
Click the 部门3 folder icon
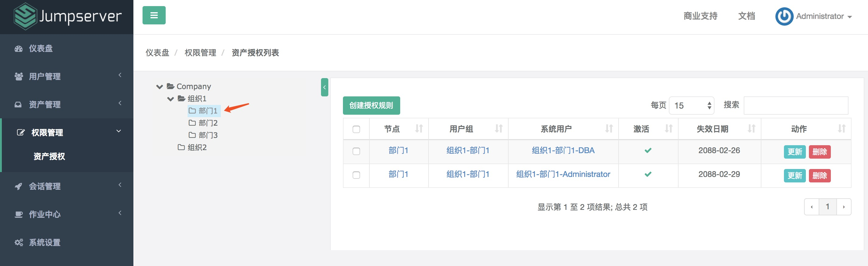pyautogui.click(x=192, y=135)
